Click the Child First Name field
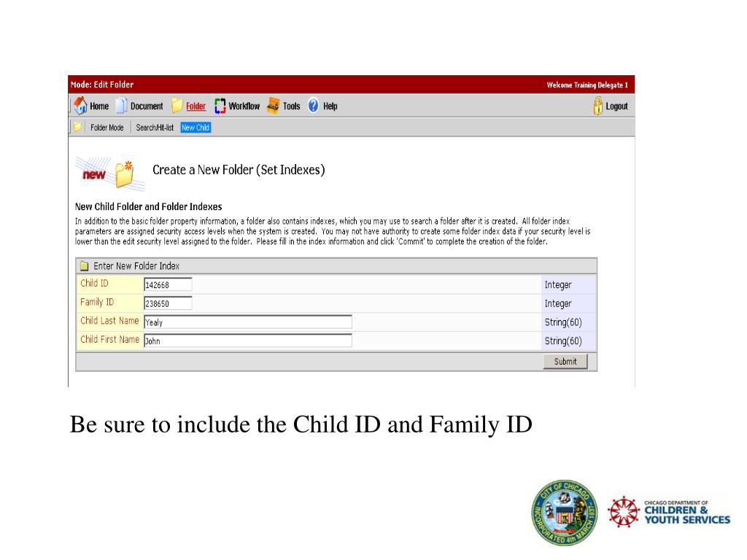The image size is (747, 560). pos(248,341)
